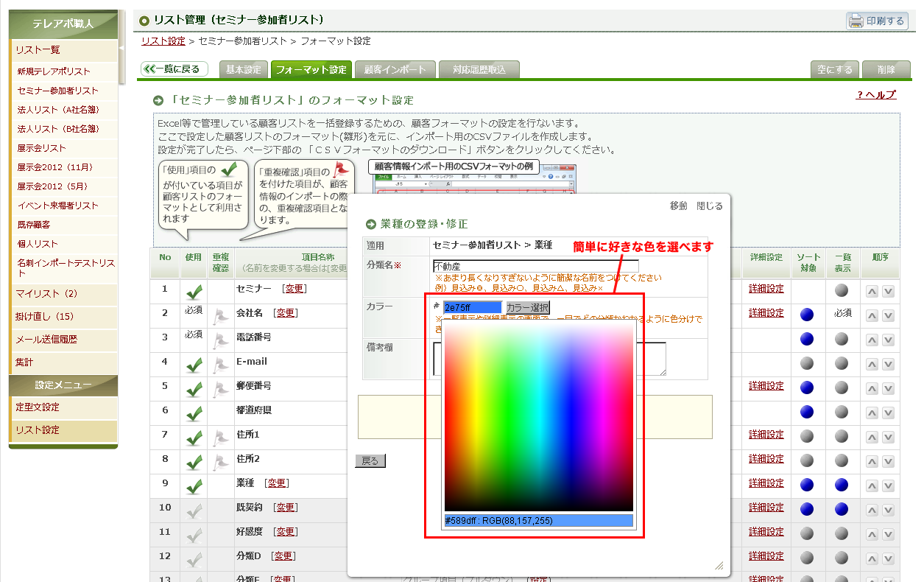Toggle the green checkmark for E-mail row
Viewport: 924px width, 582px height.
(194, 365)
